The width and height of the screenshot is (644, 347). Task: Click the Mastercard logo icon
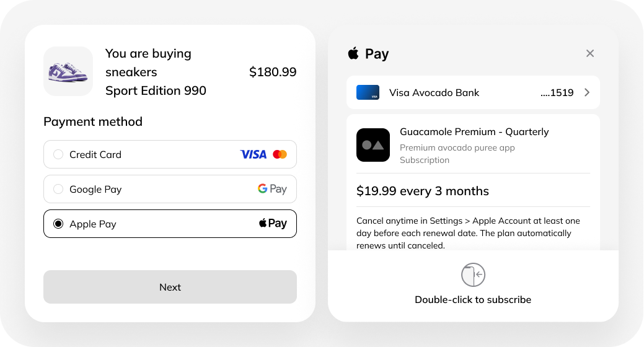pos(280,154)
